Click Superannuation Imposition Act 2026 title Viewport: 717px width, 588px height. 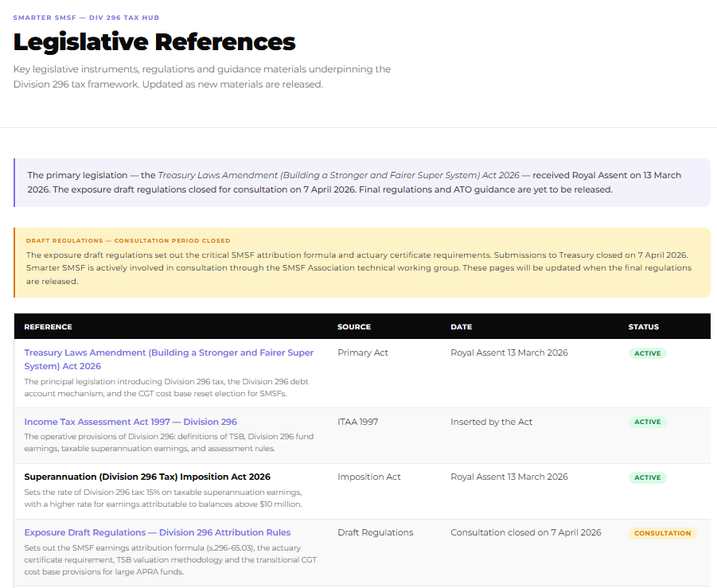coord(147,477)
